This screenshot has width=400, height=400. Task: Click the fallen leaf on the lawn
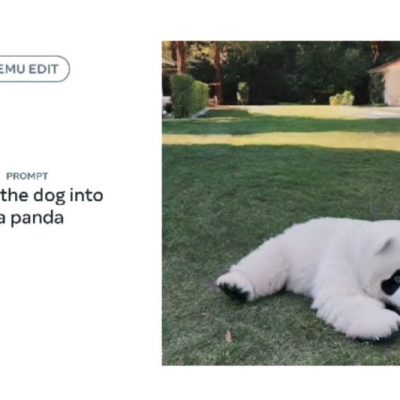pyautogui.click(x=229, y=336)
